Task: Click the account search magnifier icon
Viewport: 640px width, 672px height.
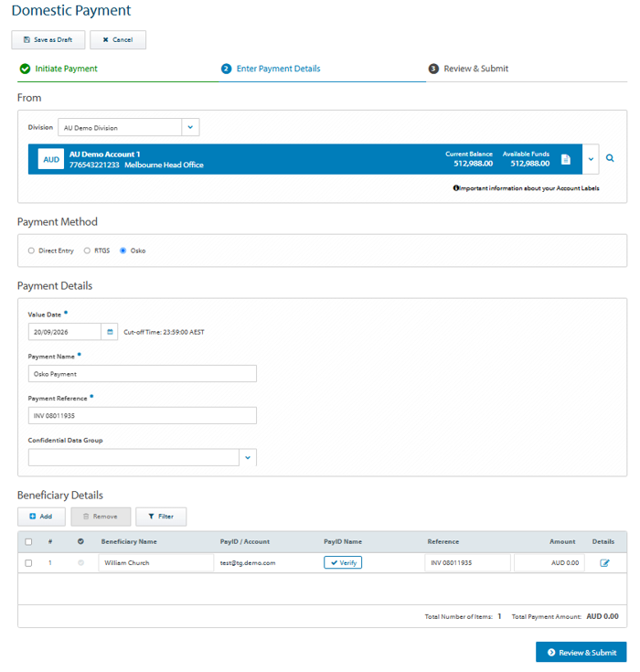Action: point(610,158)
